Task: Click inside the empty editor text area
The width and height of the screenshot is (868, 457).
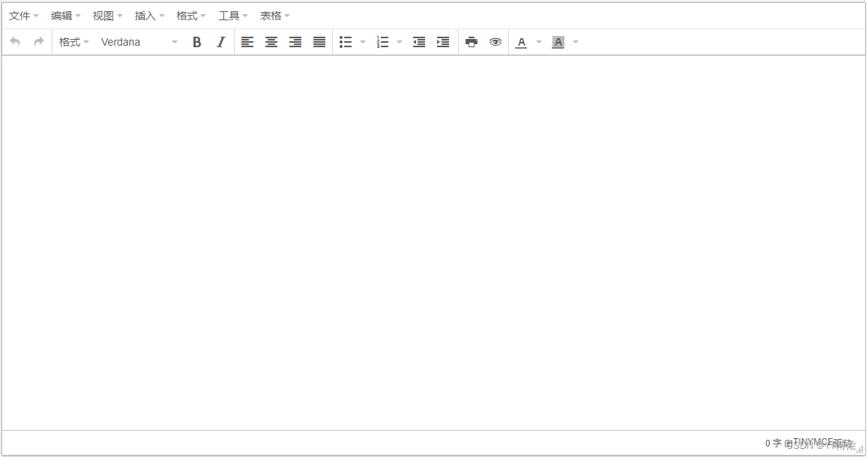Action: (433, 242)
